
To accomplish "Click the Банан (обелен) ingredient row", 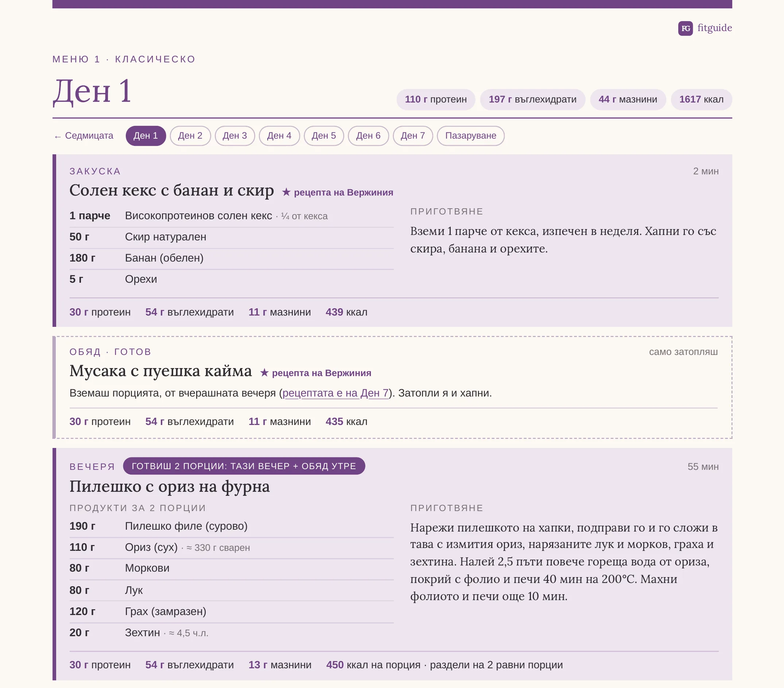I will [231, 258].
